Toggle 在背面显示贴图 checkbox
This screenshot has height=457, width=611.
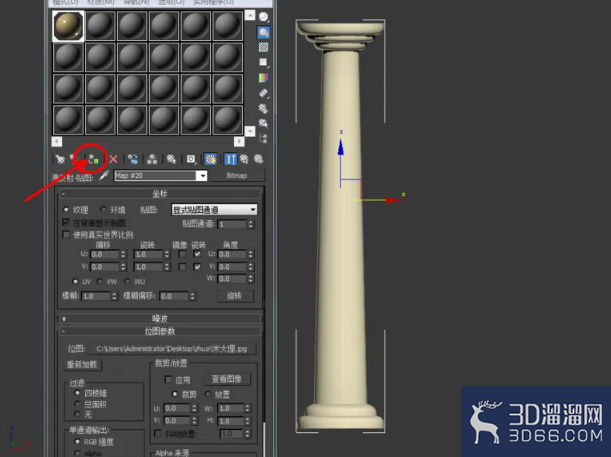pyautogui.click(x=66, y=222)
